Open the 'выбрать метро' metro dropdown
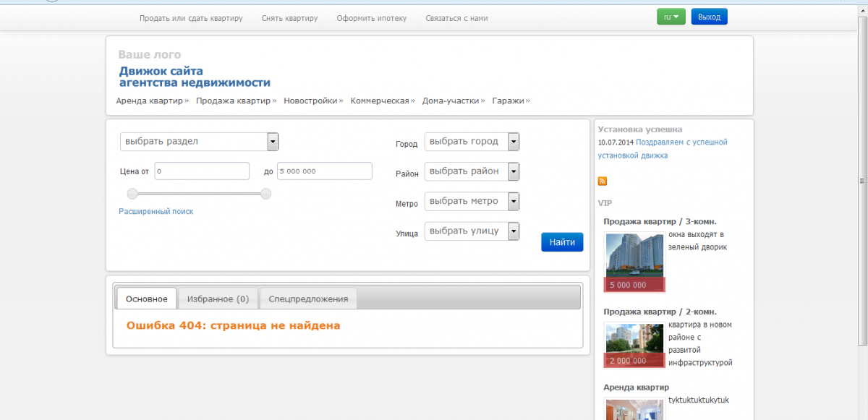The height and width of the screenshot is (420, 868). [472, 201]
